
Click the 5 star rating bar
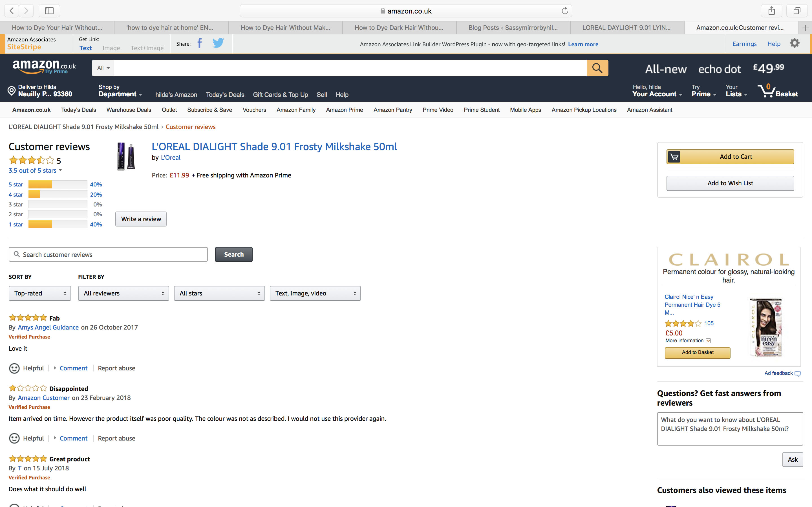(57, 184)
